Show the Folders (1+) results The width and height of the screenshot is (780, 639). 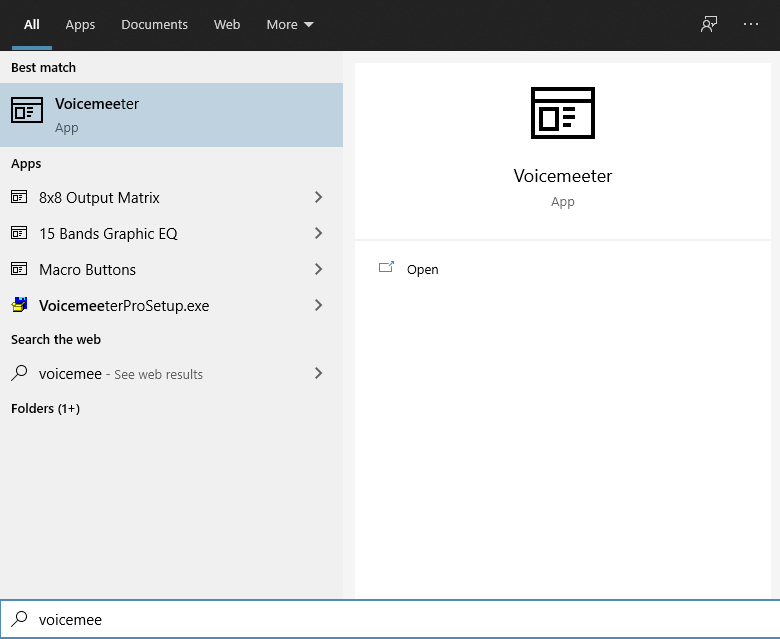tap(45, 409)
